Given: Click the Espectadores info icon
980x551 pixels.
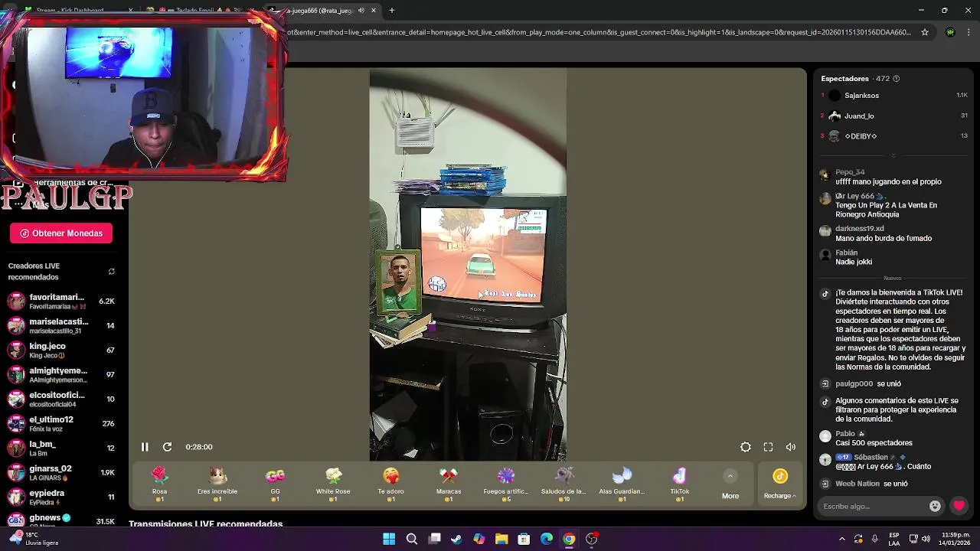Looking at the screenshot, I should point(896,79).
